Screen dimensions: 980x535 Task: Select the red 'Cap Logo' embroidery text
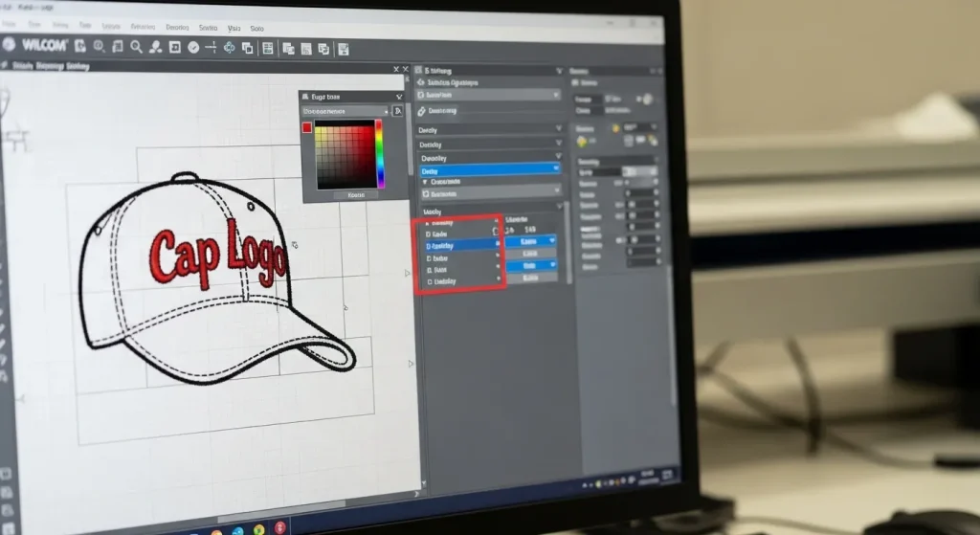tap(218, 256)
